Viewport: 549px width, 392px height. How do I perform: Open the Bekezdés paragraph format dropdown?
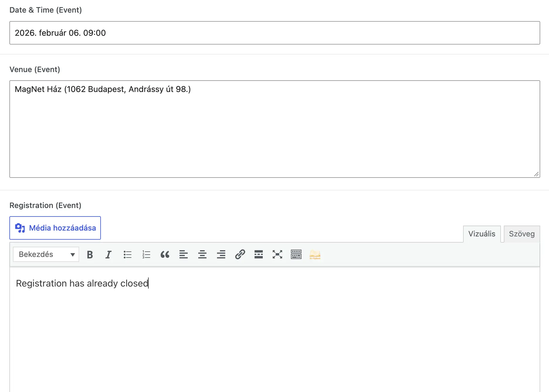pyautogui.click(x=46, y=254)
